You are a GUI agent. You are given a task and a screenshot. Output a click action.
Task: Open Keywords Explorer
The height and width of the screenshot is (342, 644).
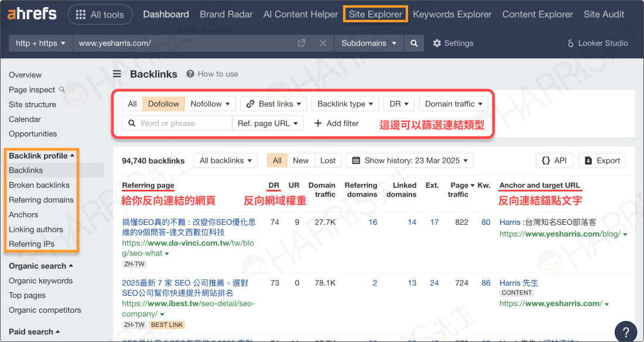click(x=452, y=15)
